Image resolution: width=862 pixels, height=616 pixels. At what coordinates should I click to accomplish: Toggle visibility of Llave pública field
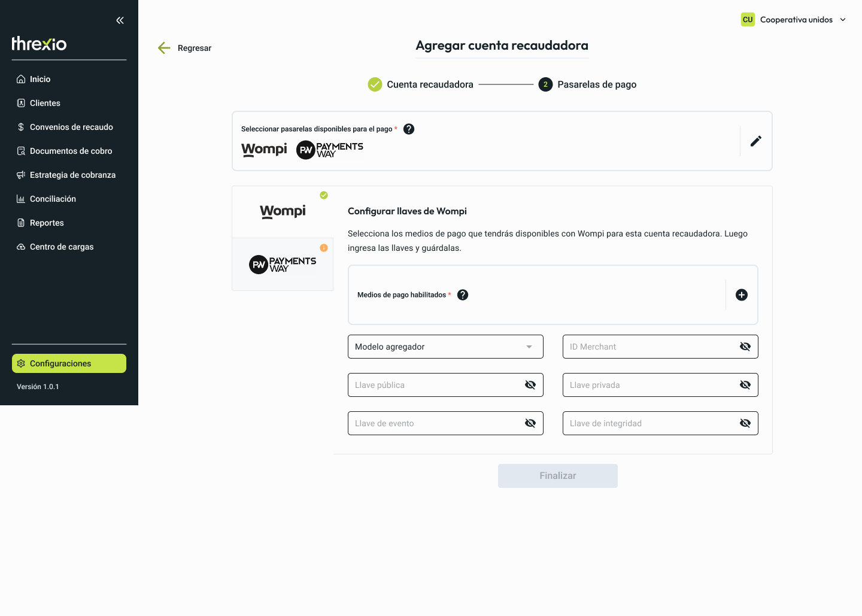(530, 385)
